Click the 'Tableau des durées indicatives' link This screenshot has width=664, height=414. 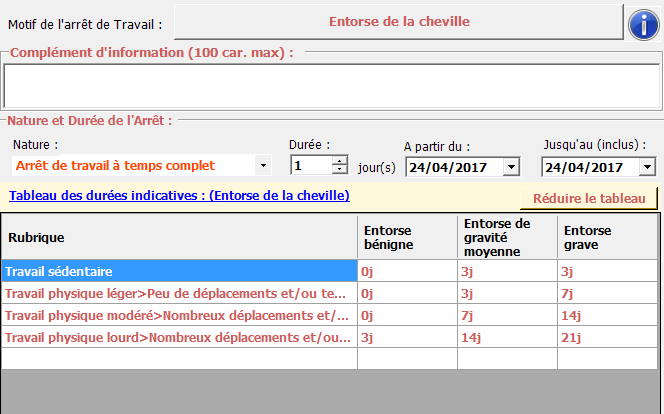click(x=179, y=196)
